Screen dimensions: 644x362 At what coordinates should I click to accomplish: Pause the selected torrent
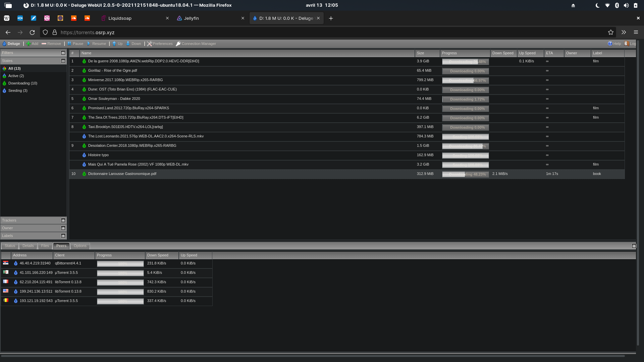[75, 44]
